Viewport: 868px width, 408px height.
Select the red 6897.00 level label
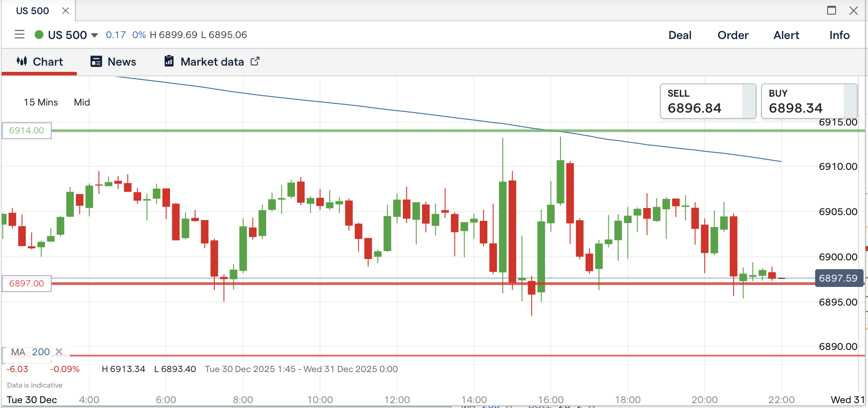point(27,283)
